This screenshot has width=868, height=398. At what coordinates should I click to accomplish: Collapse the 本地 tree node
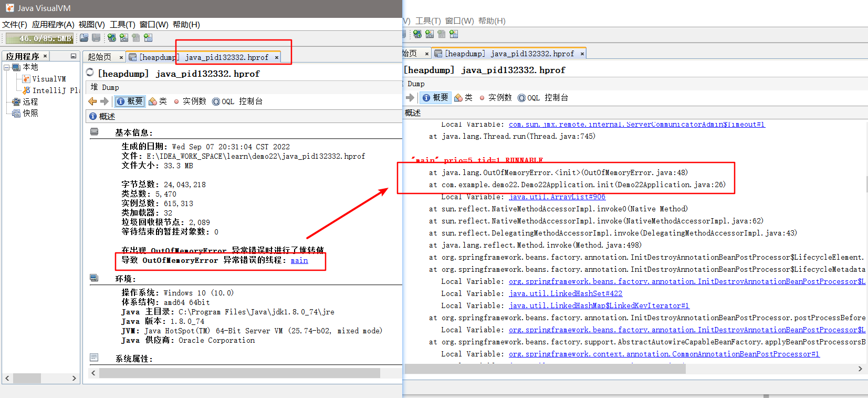click(7, 67)
